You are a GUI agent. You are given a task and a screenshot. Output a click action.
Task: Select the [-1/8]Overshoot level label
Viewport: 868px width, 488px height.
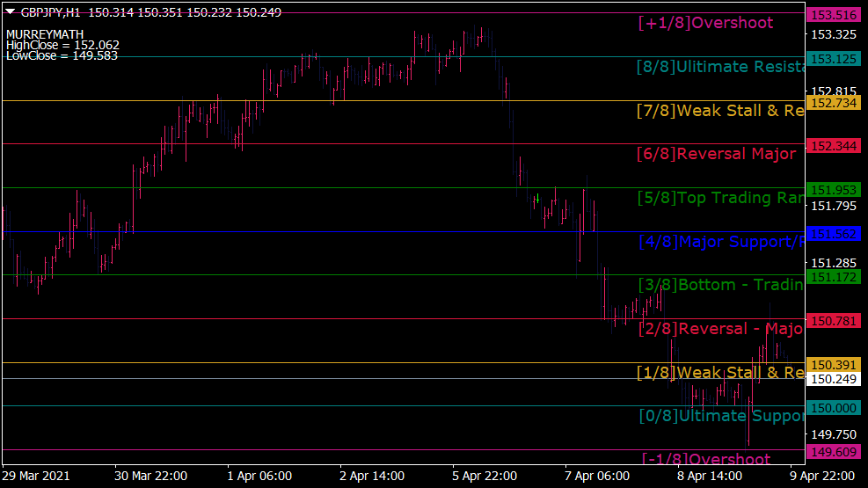tap(705, 459)
